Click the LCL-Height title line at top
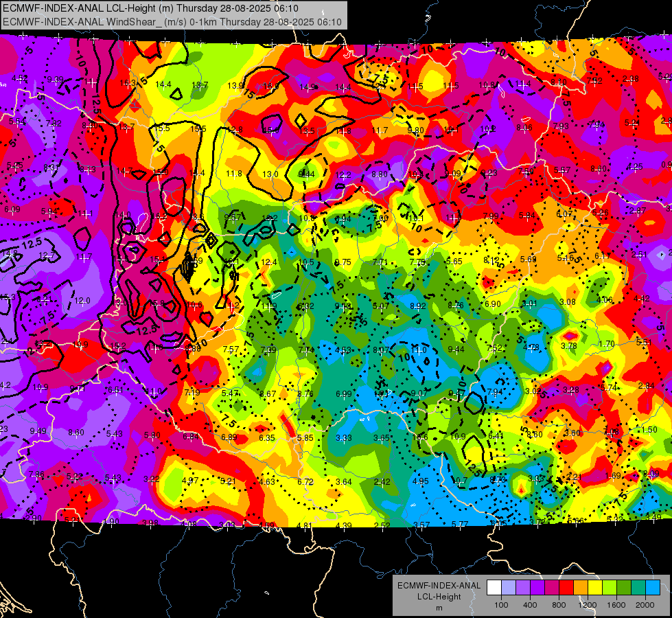Image resolution: width=672 pixels, height=618 pixels. [x=150, y=8]
